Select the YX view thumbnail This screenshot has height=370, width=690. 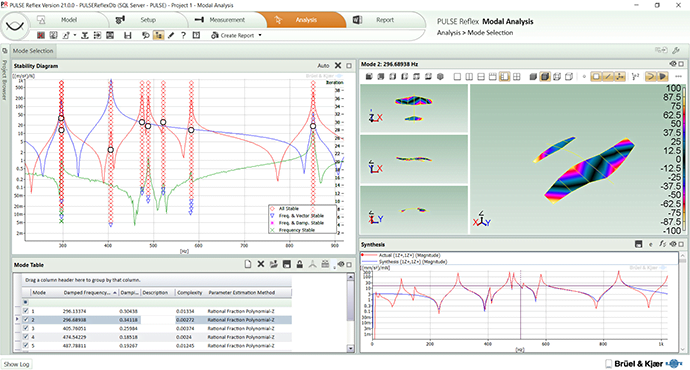pos(414,159)
